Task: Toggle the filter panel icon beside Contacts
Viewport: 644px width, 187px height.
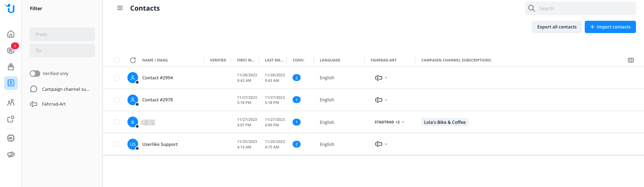Action: pos(120,8)
